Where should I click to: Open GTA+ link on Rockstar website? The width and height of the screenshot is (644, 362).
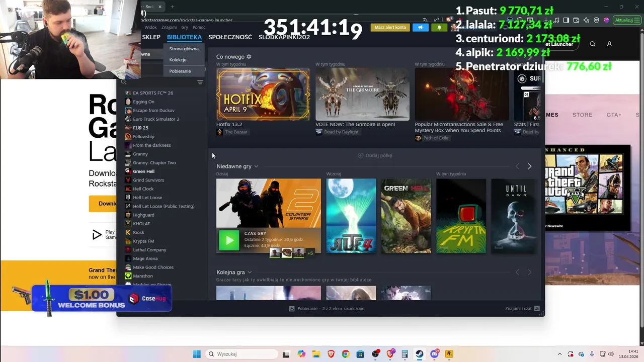coord(614,115)
